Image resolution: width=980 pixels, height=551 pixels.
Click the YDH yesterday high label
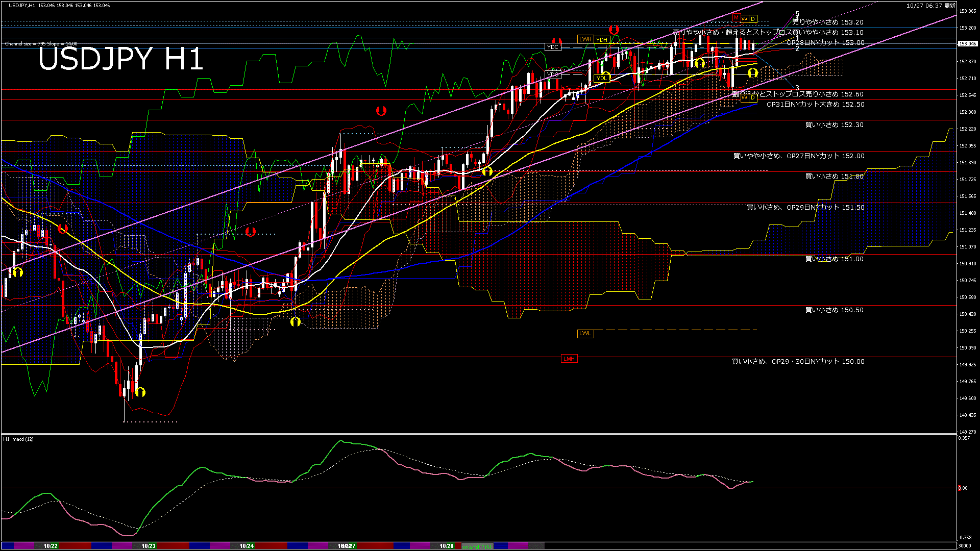point(602,40)
